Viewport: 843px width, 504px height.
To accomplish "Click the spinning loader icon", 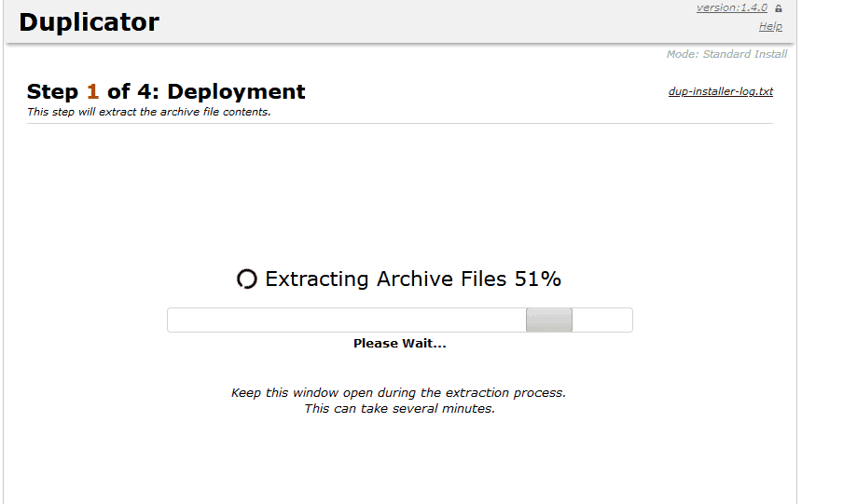I will [x=246, y=279].
